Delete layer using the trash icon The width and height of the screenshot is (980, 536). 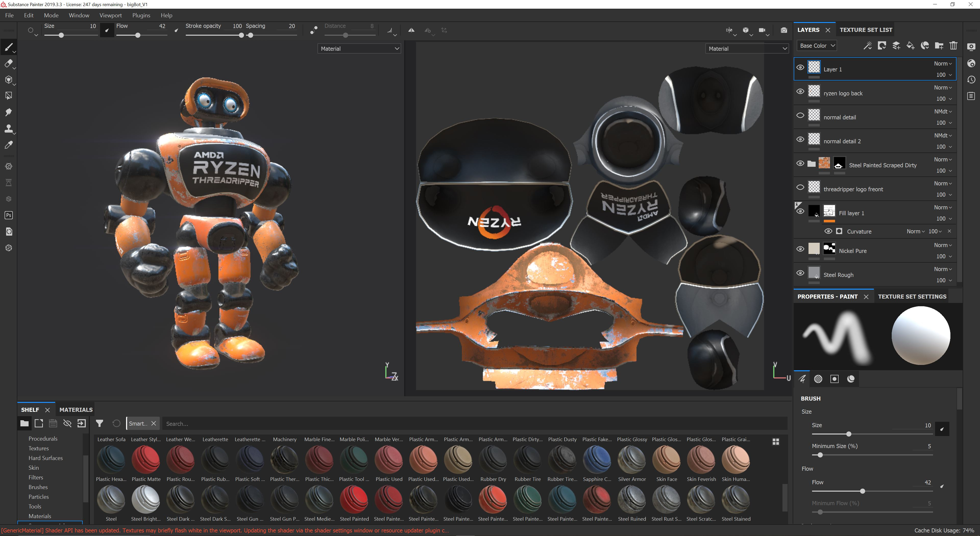tap(953, 45)
